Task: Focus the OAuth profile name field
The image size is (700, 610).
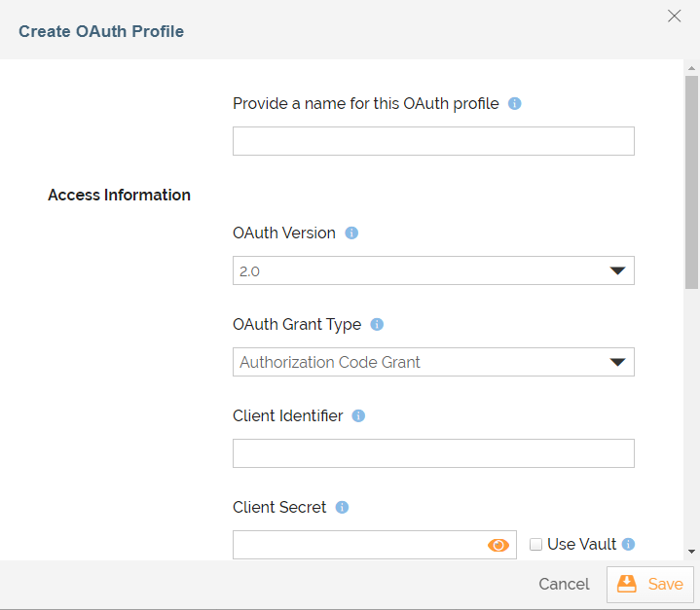Action: pos(433,141)
